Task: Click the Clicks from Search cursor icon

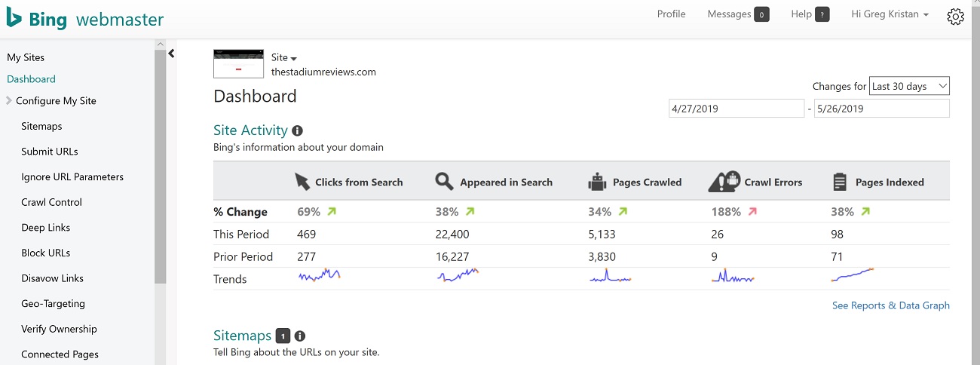Action: (x=302, y=182)
